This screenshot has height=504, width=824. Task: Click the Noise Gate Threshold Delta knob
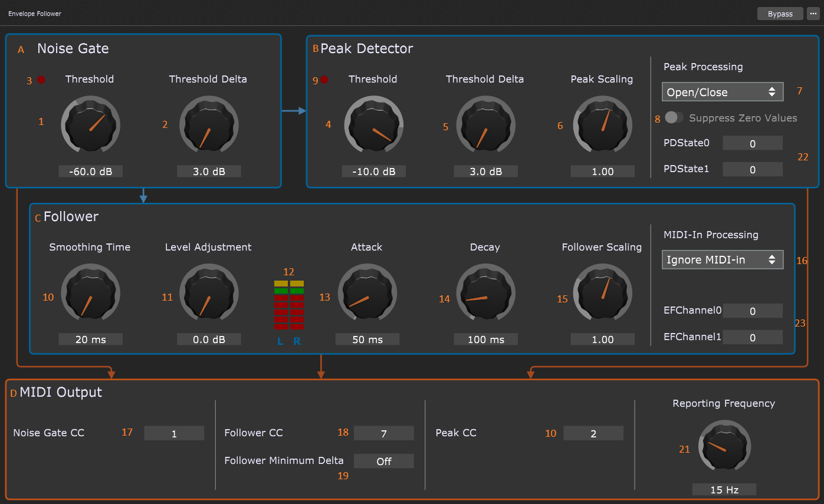(208, 126)
